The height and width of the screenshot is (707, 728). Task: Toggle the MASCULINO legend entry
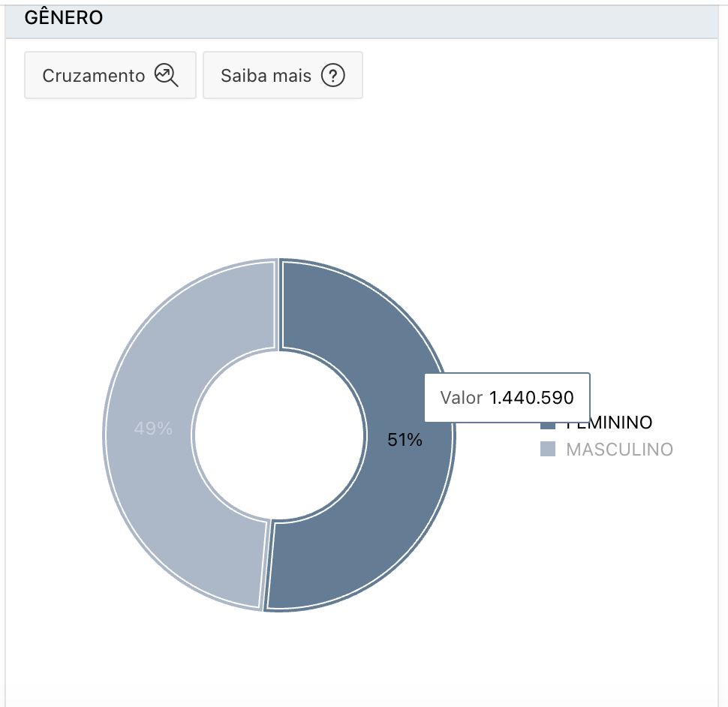[x=607, y=450]
